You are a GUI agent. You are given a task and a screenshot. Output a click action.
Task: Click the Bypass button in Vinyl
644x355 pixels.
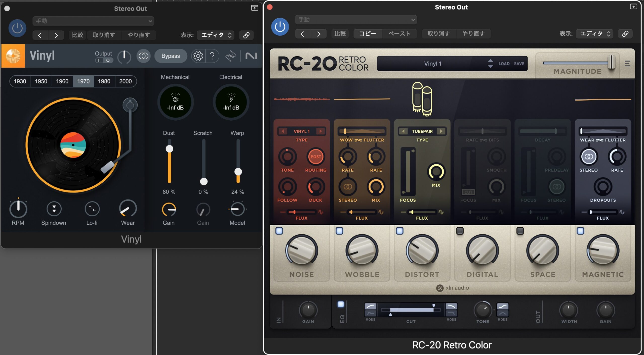(171, 56)
